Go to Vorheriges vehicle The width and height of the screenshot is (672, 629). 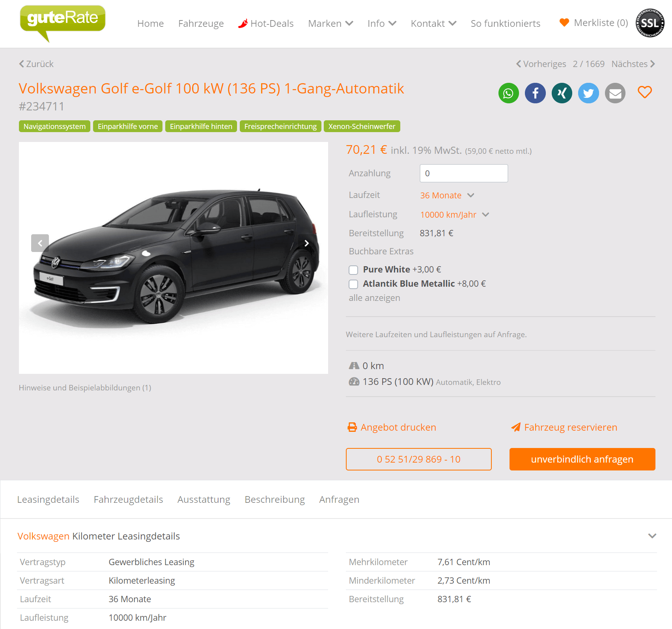point(541,64)
